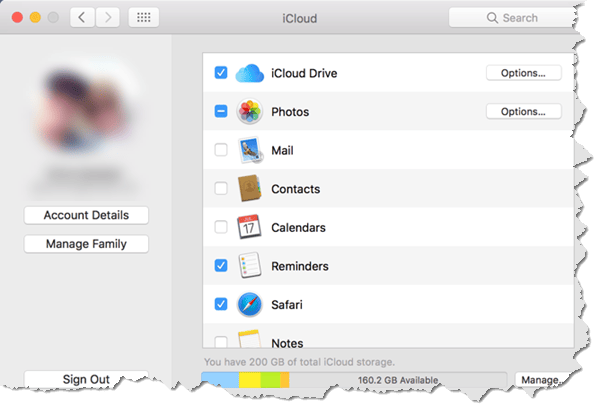The height and width of the screenshot is (413, 606).
Task: Go back with the left chevron
Action: click(82, 17)
